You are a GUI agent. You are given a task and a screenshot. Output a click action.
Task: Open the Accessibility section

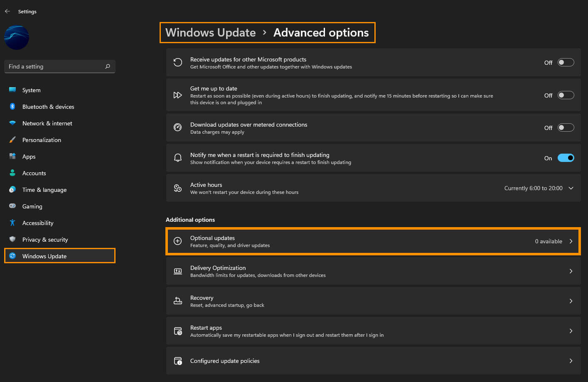pos(60,223)
